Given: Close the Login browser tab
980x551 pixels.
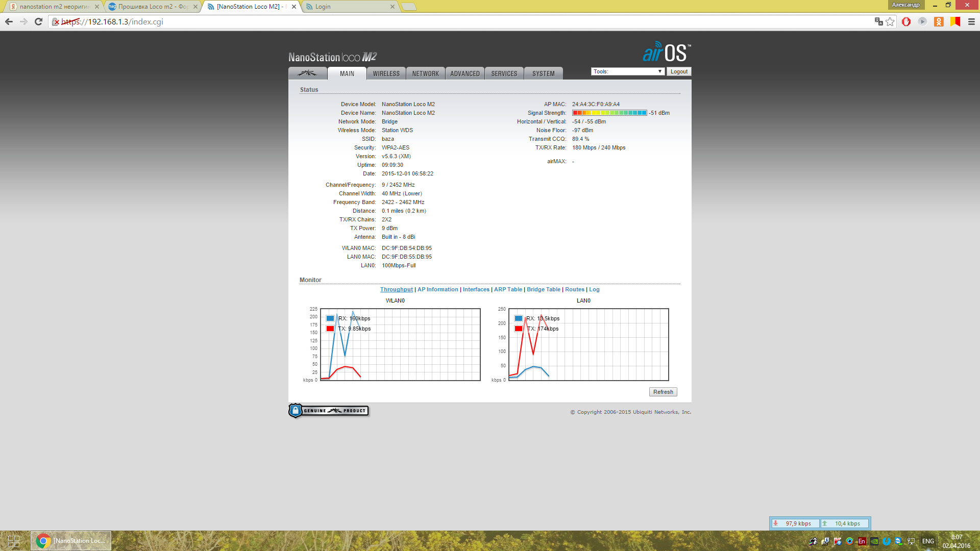Looking at the screenshot, I should point(392,7).
